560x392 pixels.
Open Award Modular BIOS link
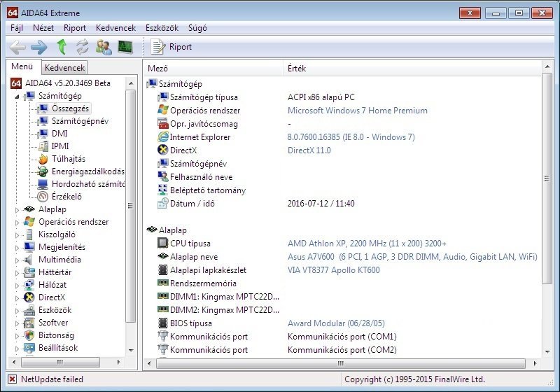coord(336,323)
